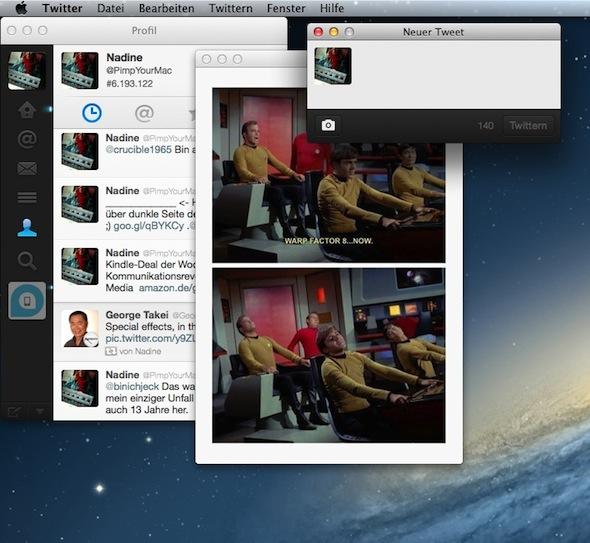
Task: Open the goo.gl/qBYKCy link
Action: tap(149, 226)
